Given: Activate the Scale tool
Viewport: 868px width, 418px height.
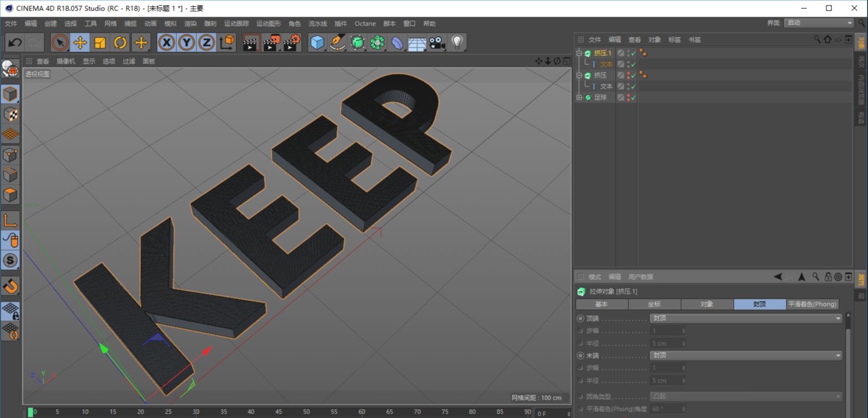Looking at the screenshot, I should click(x=100, y=42).
